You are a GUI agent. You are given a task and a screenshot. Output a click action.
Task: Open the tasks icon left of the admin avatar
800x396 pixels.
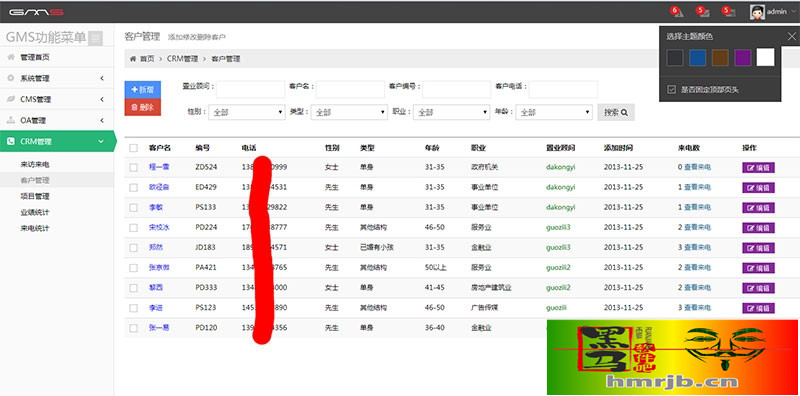729,12
